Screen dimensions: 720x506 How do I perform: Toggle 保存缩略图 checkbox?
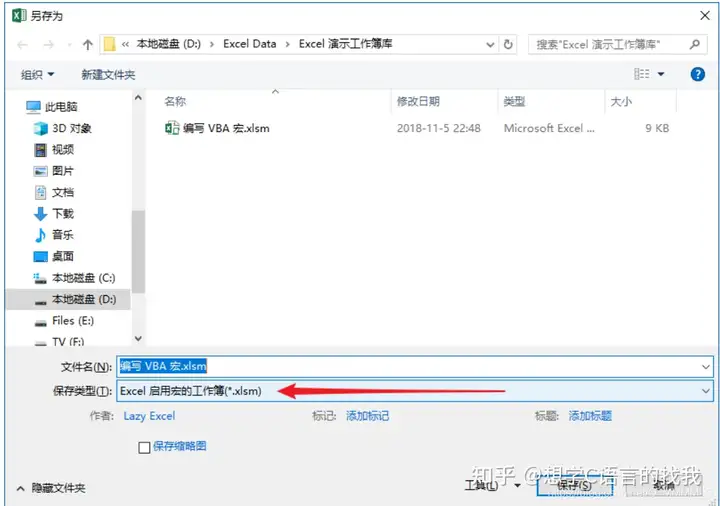tap(144, 447)
